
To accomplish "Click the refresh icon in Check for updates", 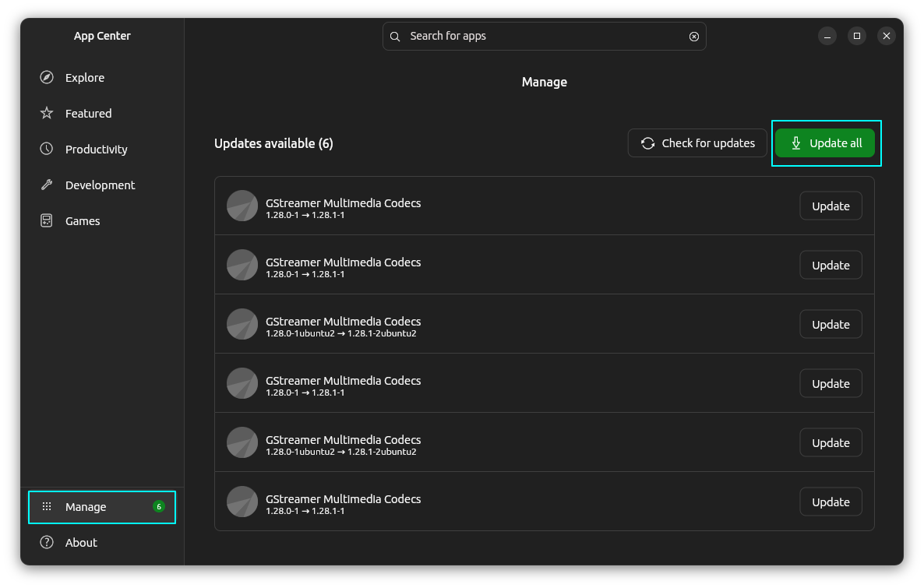I will point(647,143).
